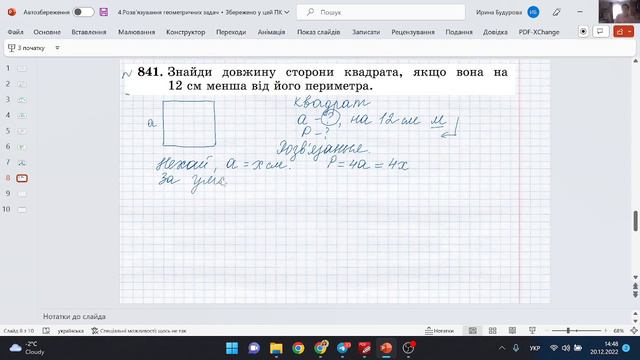Open the Показ слайдів tab
Viewport: 640px width, 360px height.
[318, 32]
